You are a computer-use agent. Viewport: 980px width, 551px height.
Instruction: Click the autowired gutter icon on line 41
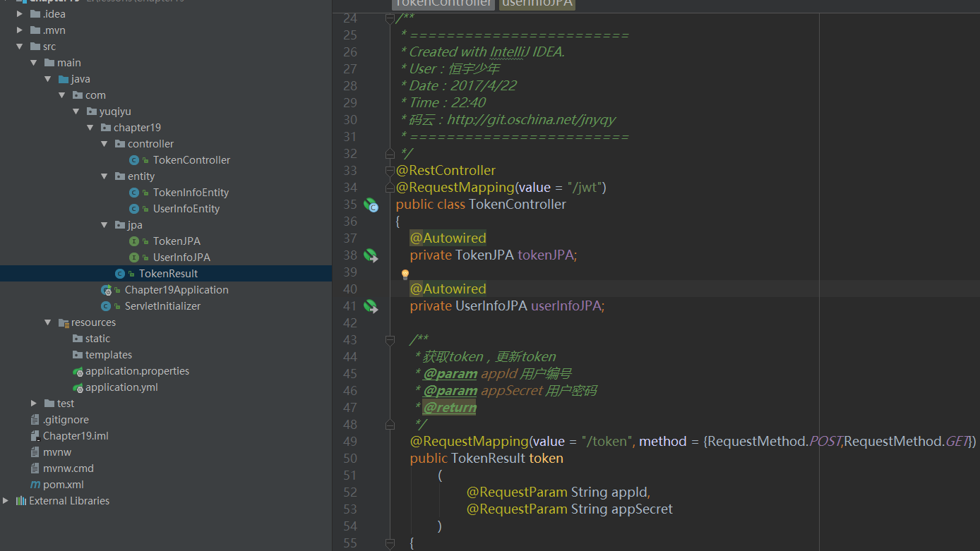coord(371,306)
